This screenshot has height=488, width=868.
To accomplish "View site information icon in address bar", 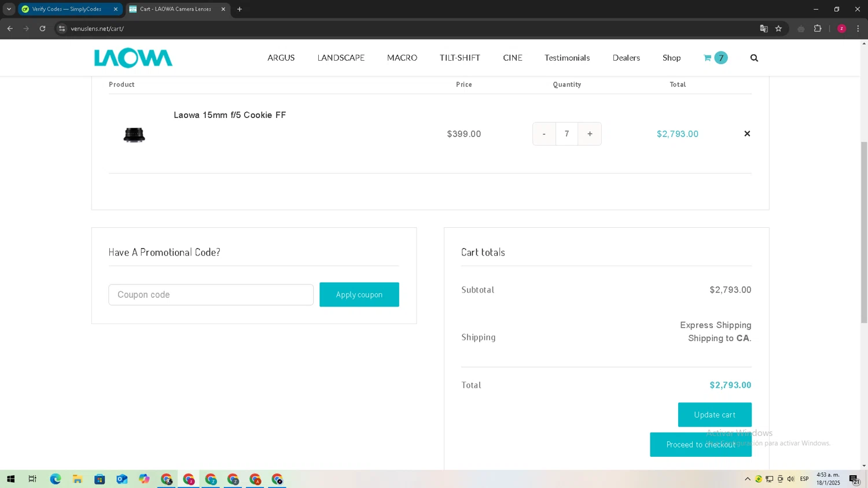I will point(62,28).
